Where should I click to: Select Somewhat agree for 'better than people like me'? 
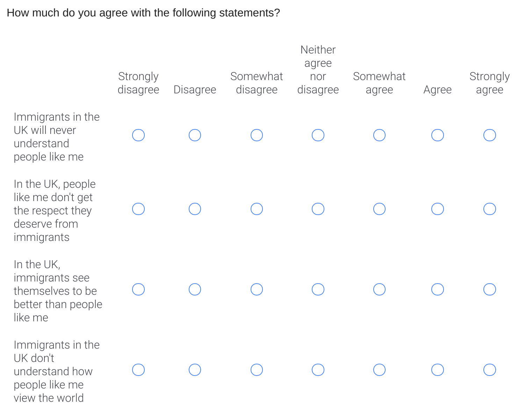tap(379, 290)
